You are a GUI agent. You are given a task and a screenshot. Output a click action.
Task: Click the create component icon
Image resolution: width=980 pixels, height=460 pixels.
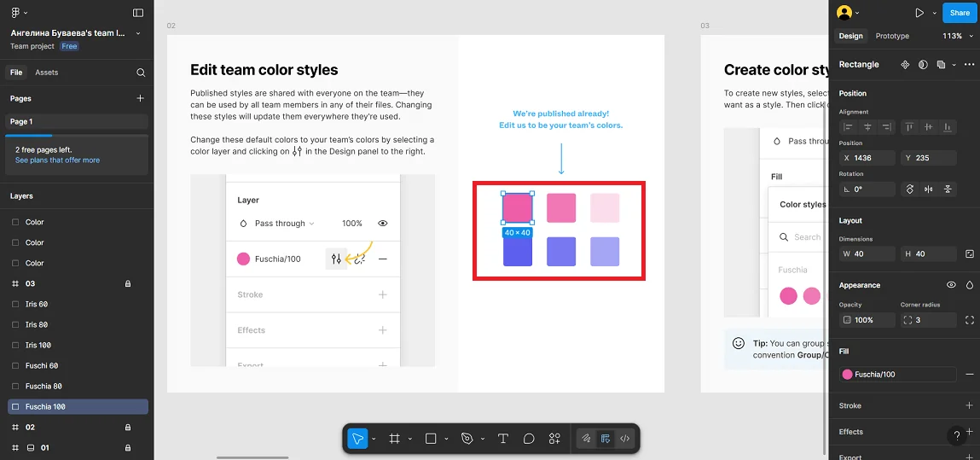click(x=905, y=65)
